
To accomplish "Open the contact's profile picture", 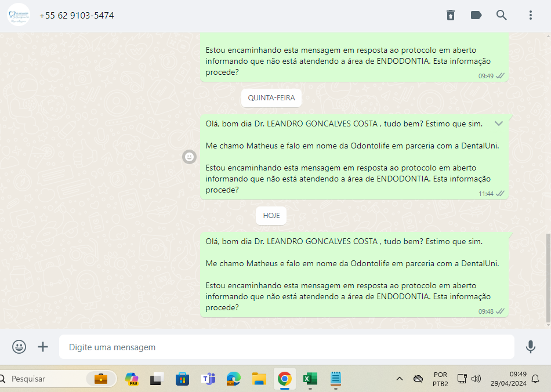I will pyautogui.click(x=19, y=15).
